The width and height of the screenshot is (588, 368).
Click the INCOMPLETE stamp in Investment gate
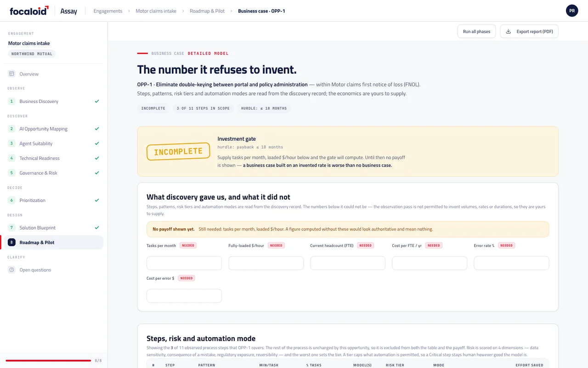coord(178,151)
